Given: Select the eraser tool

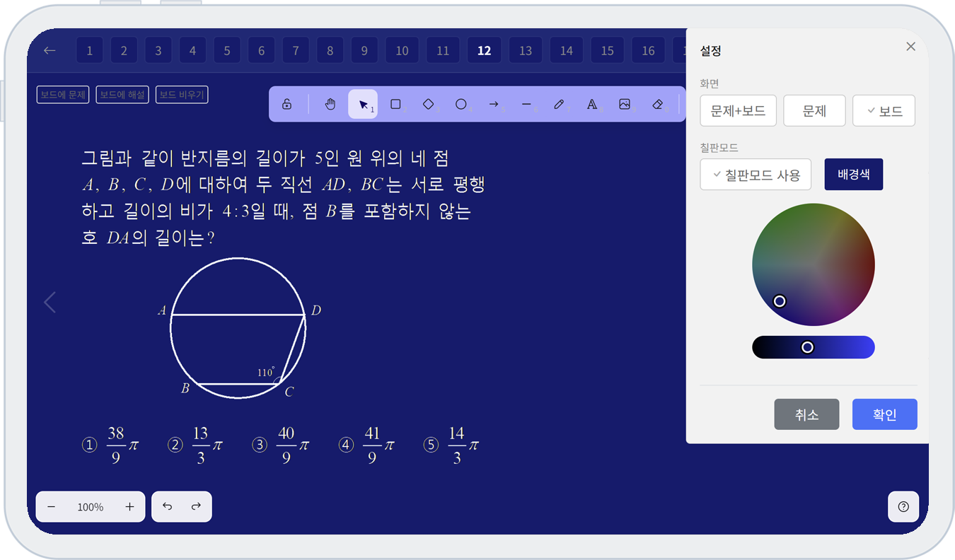Looking at the screenshot, I should tap(657, 105).
